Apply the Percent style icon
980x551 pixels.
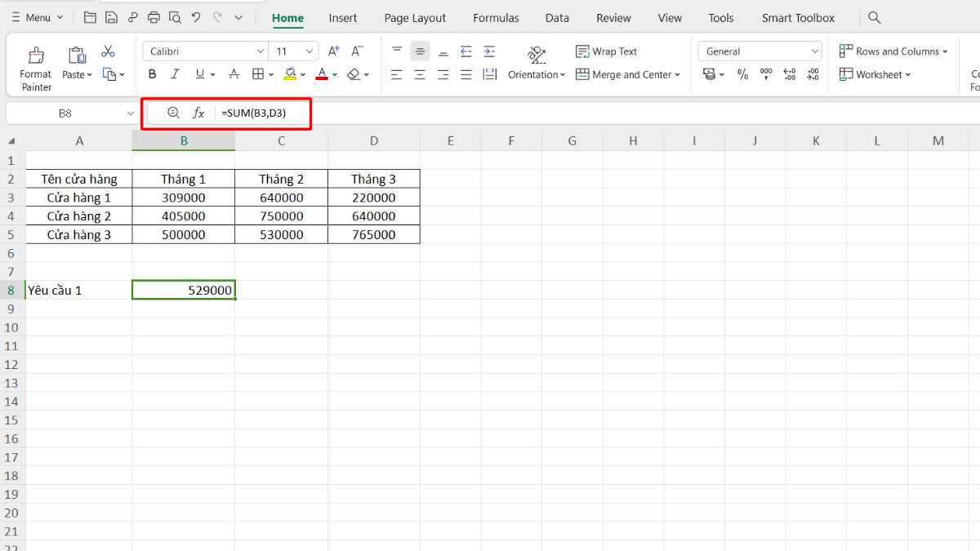pos(742,74)
